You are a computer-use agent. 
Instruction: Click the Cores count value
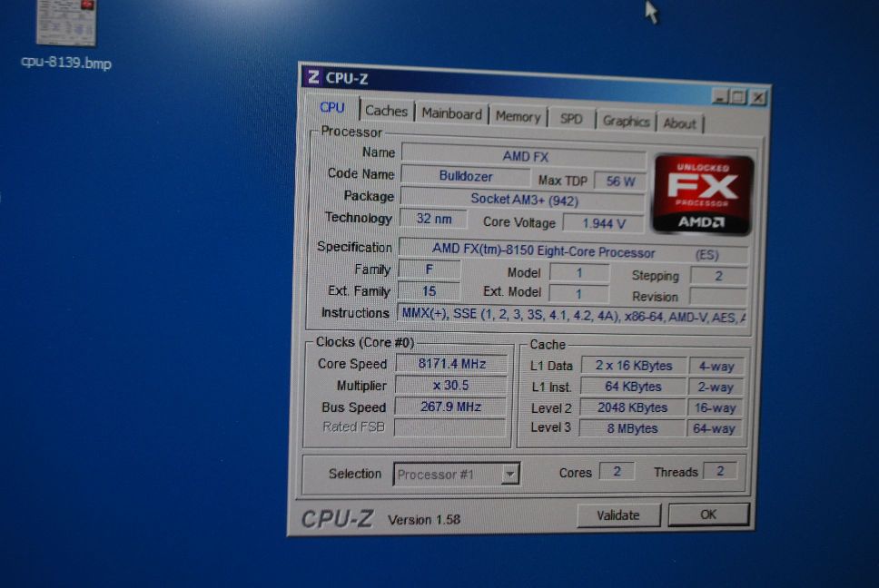coord(617,471)
